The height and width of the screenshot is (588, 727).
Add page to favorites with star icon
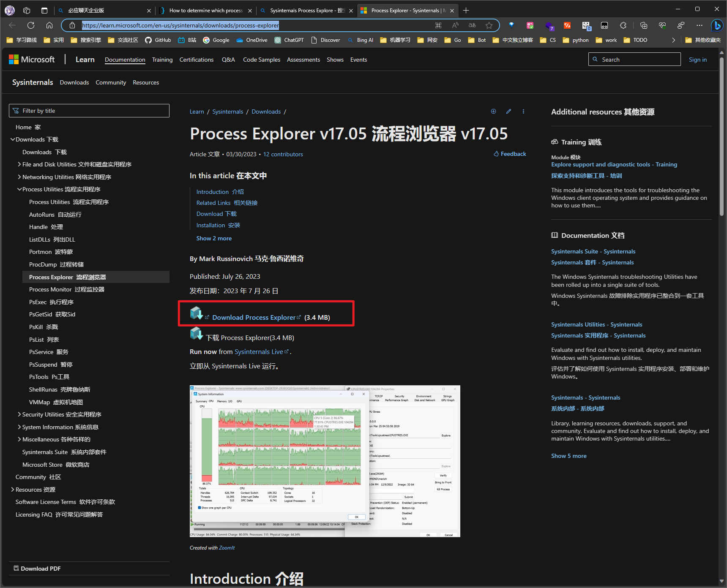pyautogui.click(x=489, y=25)
